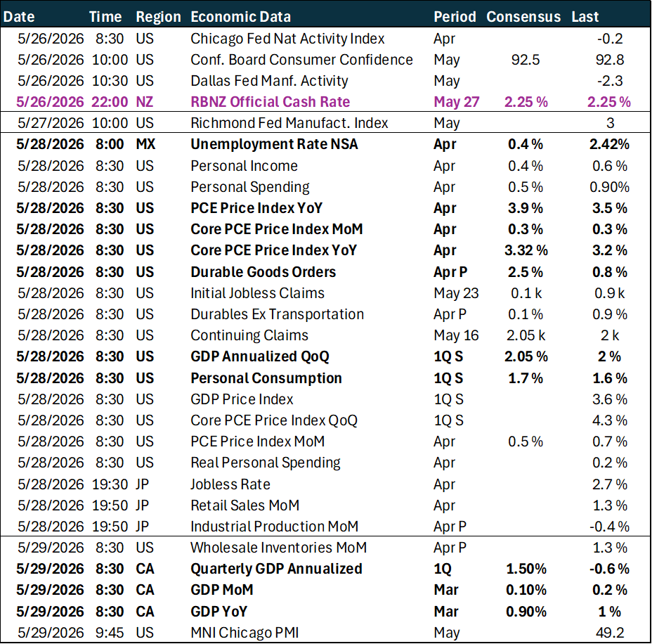Click PCE YoY consensus value 3.9 %
Viewport: 652px width, 644px height.
525,208
